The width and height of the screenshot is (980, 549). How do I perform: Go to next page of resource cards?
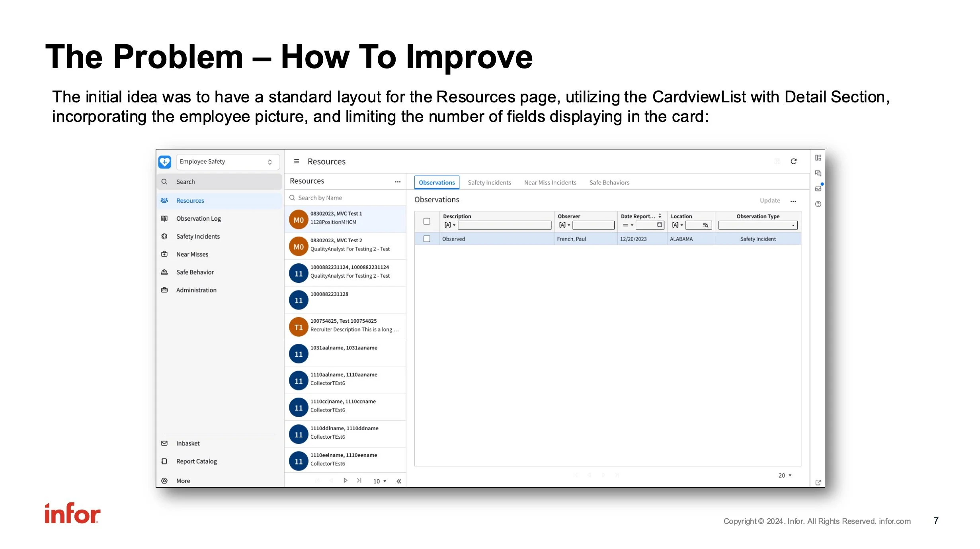click(x=345, y=480)
